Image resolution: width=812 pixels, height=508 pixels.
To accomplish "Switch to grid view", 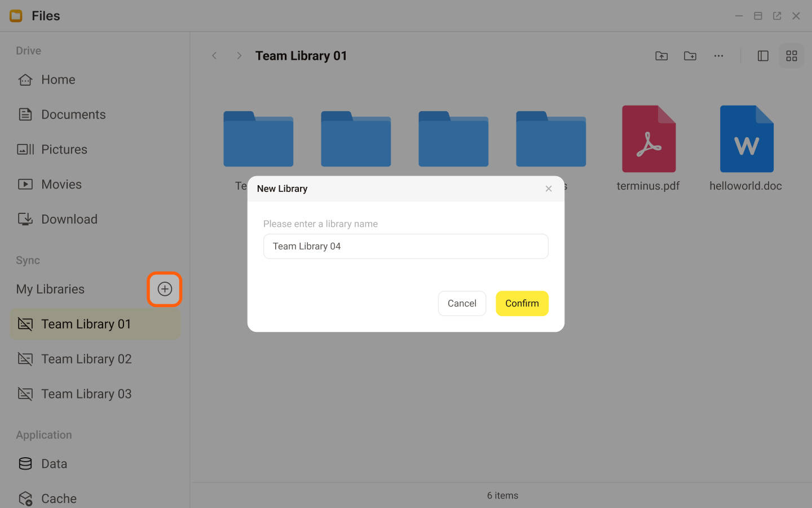I will click(792, 56).
